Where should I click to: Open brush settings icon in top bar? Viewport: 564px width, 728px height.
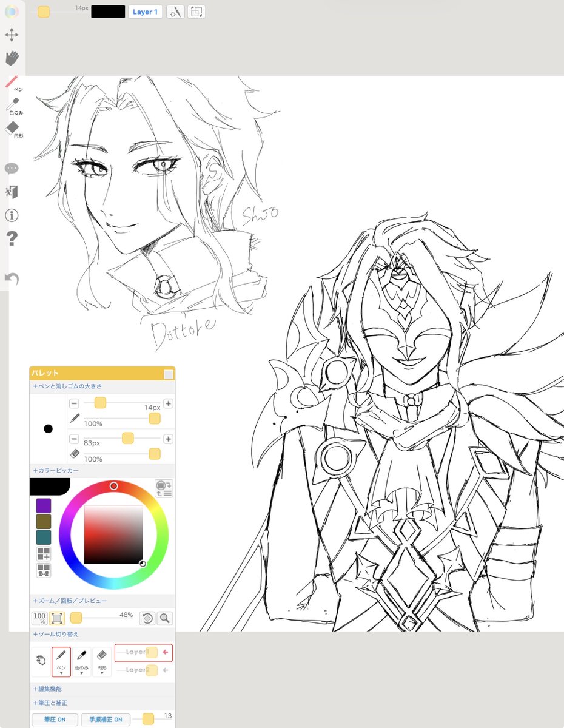[175, 12]
